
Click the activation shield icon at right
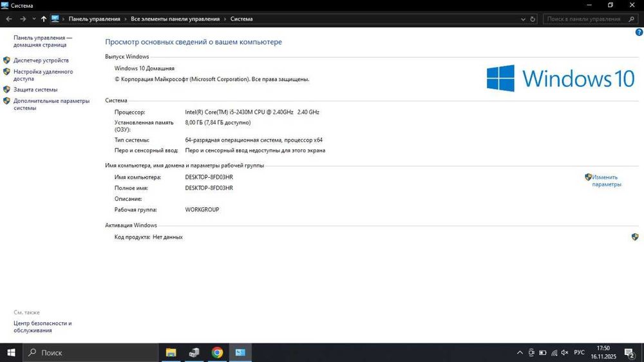pos(635,237)
